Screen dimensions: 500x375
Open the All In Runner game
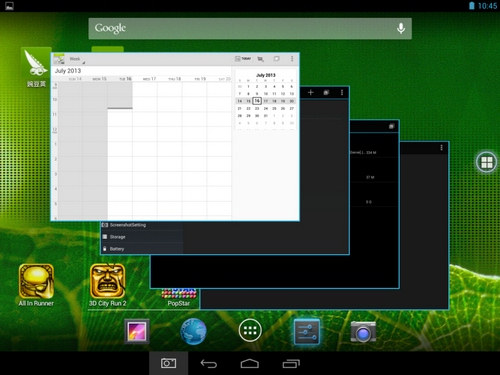[x=36, y=285]
